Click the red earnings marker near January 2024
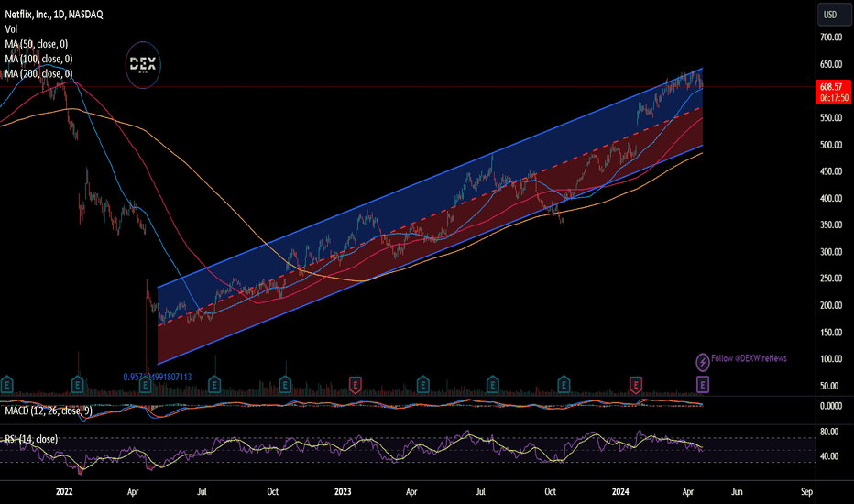The width and height of the screenshot is (854, 504). pyautogui.click(x=635, y=385)
